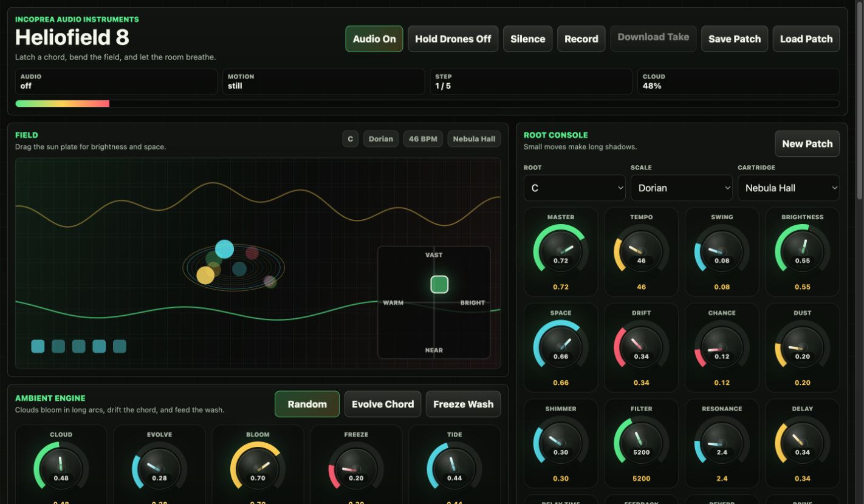Select the Evolve knob in Ambient Engine
864x504 pixels.
(x=159, y=469)
